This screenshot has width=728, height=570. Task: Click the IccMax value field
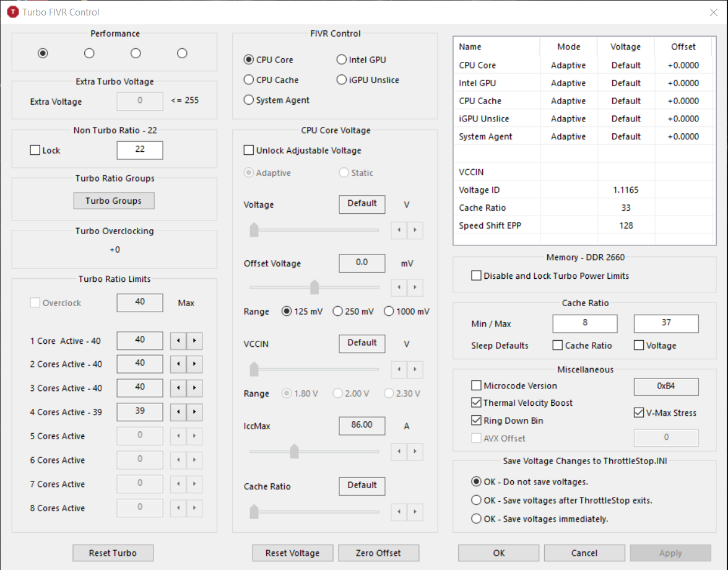362,426
